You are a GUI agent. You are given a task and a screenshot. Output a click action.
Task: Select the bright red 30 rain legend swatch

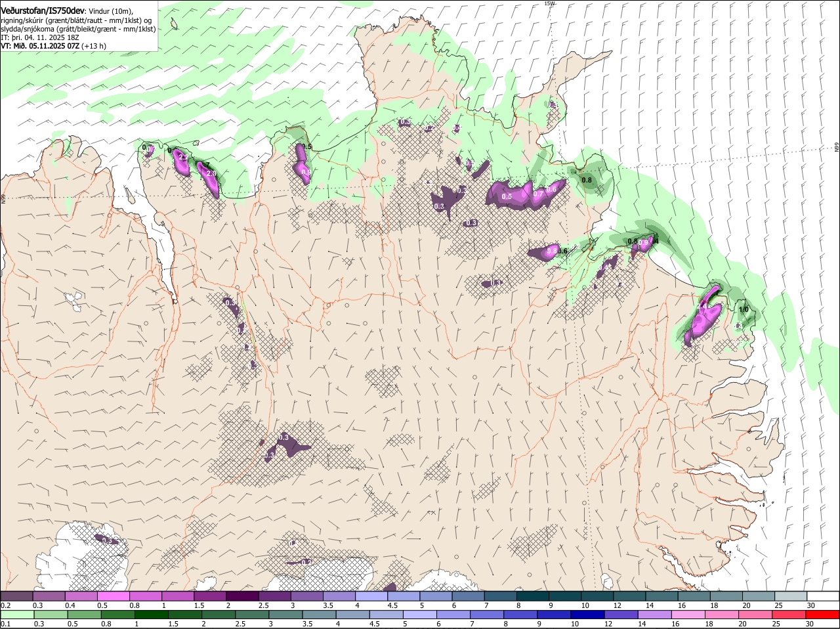823,614
